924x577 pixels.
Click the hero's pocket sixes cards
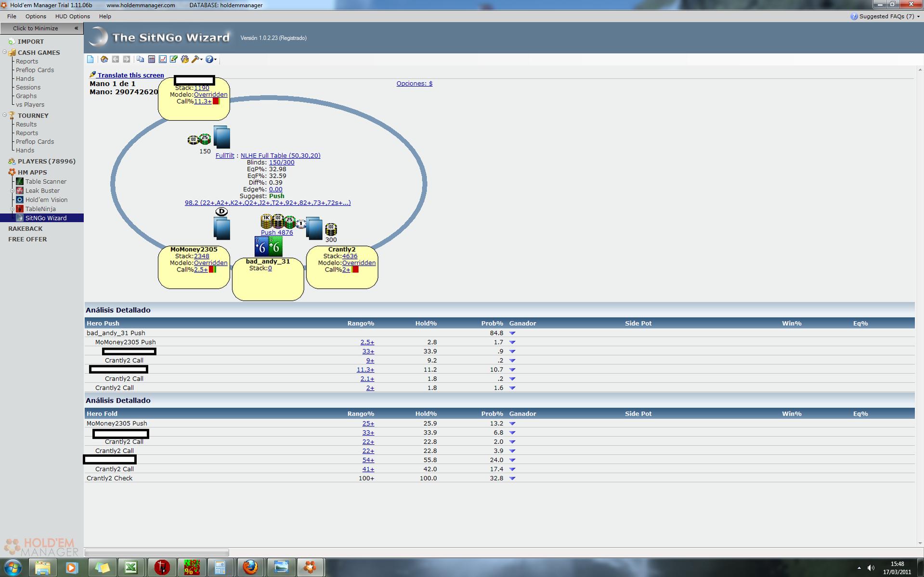click(x=269, y=246)
